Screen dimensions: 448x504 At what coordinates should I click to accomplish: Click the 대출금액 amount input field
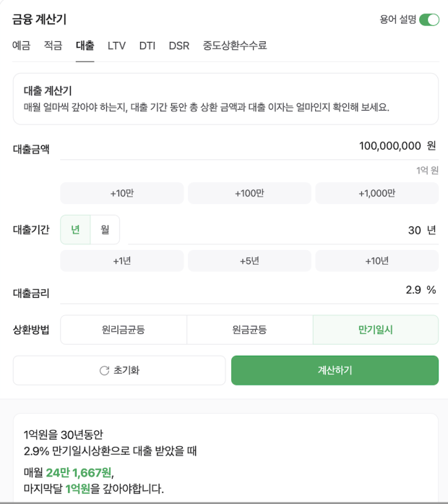(249, 146)
